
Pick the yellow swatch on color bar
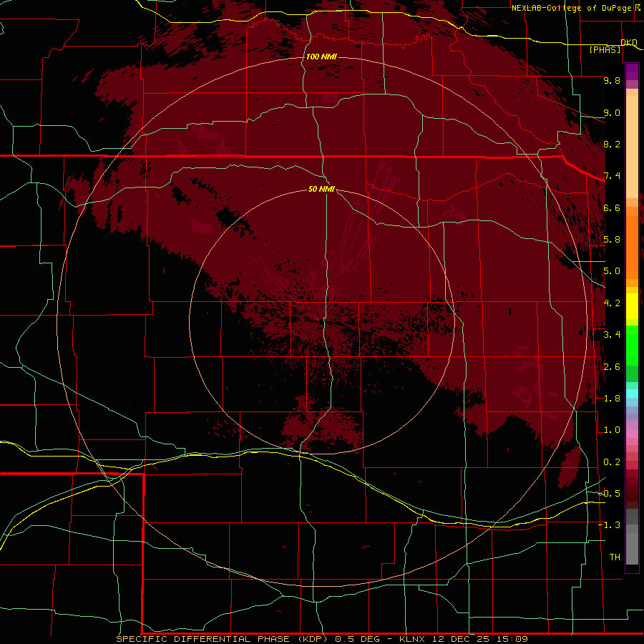[x=632, y=306]
